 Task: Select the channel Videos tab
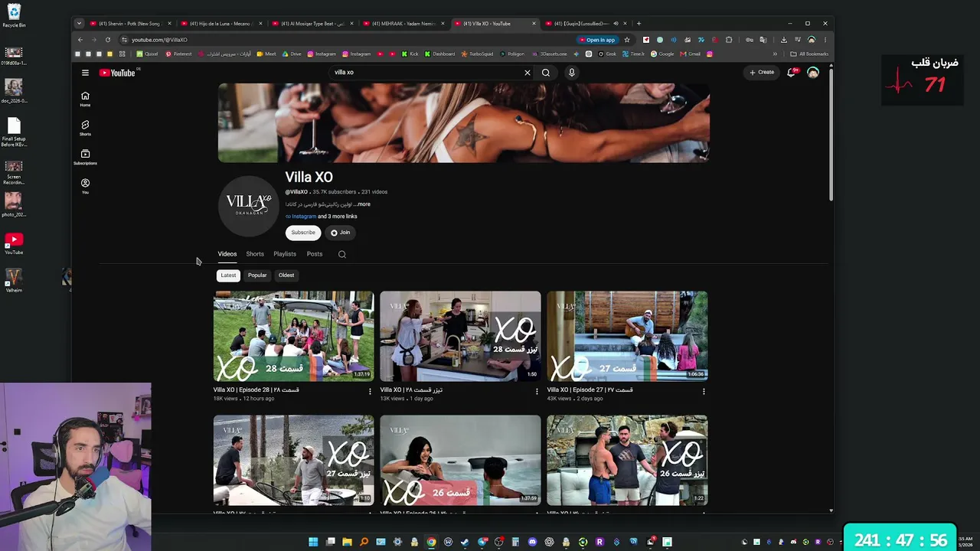(227, 254)
